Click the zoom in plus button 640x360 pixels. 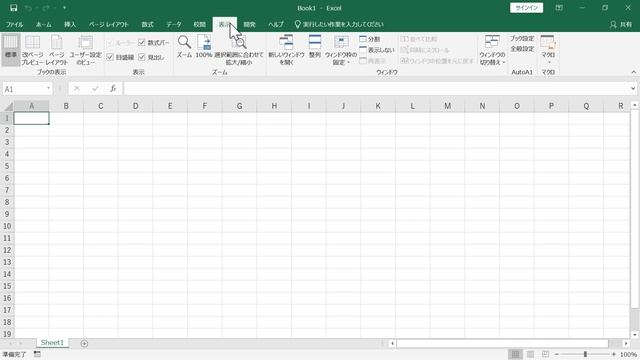613,354
